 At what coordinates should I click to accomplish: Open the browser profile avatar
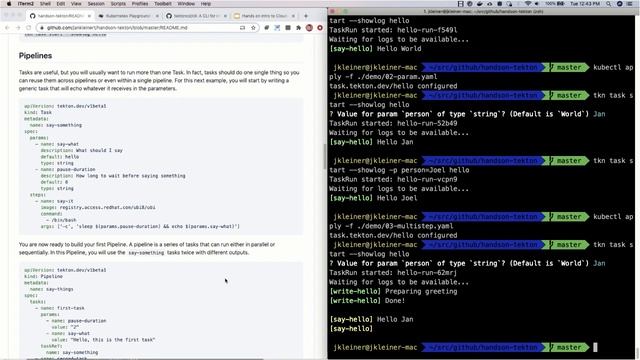[309, 28]
